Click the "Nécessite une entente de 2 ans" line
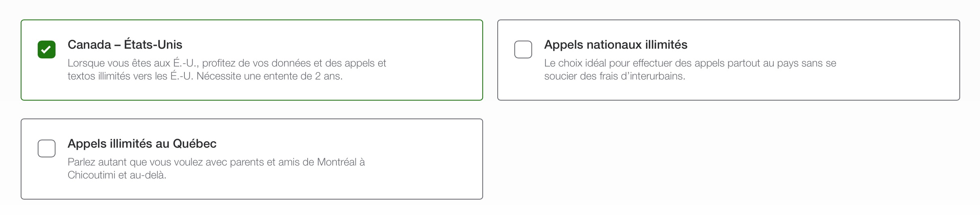 tap(269, 76)
